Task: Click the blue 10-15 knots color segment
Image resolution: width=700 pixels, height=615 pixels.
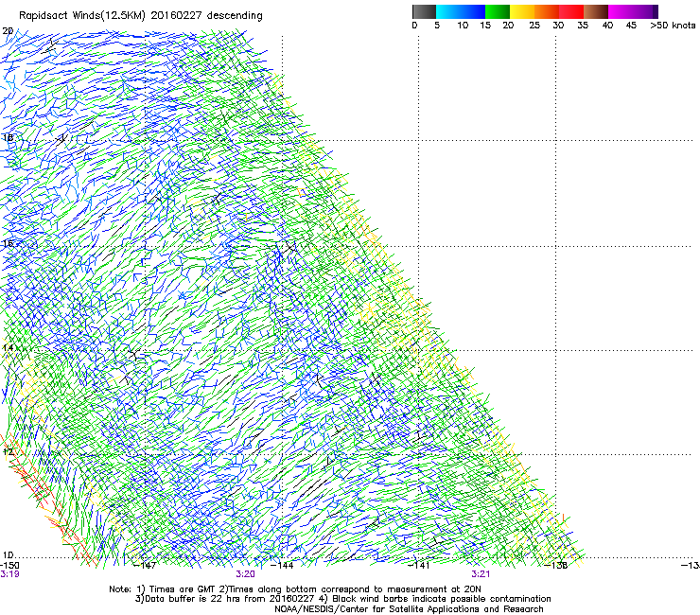Action: pos(473,11)
